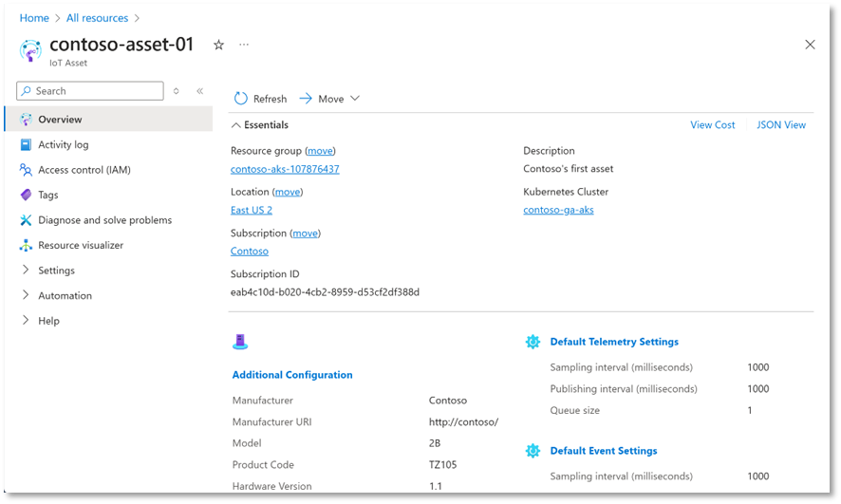
Task: Open the ellipsis more options menu
Action: (244, 45)
